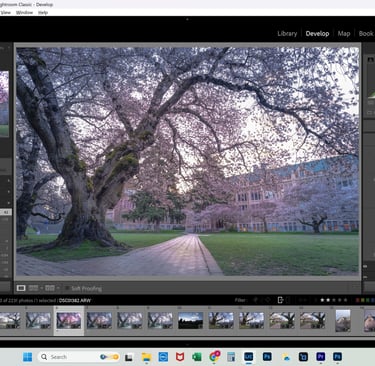Image resolution: width=375 pixels, height=366 pixels.
Task: Toggle the first flag filter icon after Filter
Action: pyautogui.click(x=256, y=300)
